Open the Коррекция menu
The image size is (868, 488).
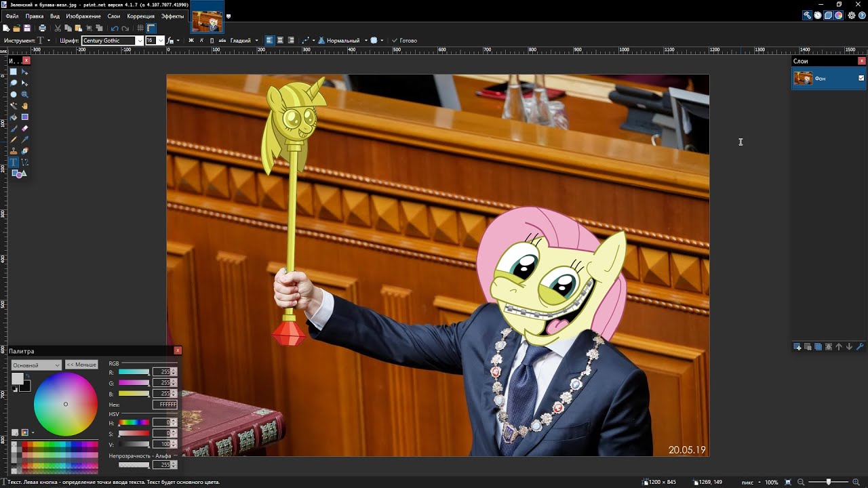(141, 16)
